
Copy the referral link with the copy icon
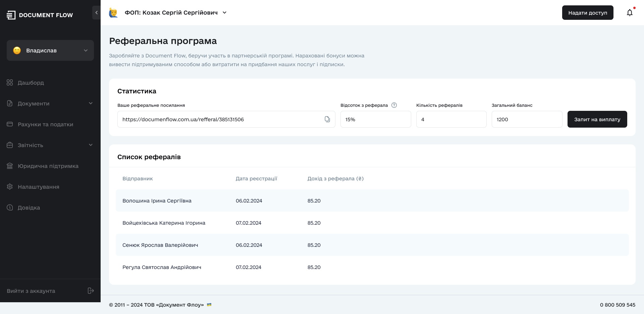tap(327, 119)
